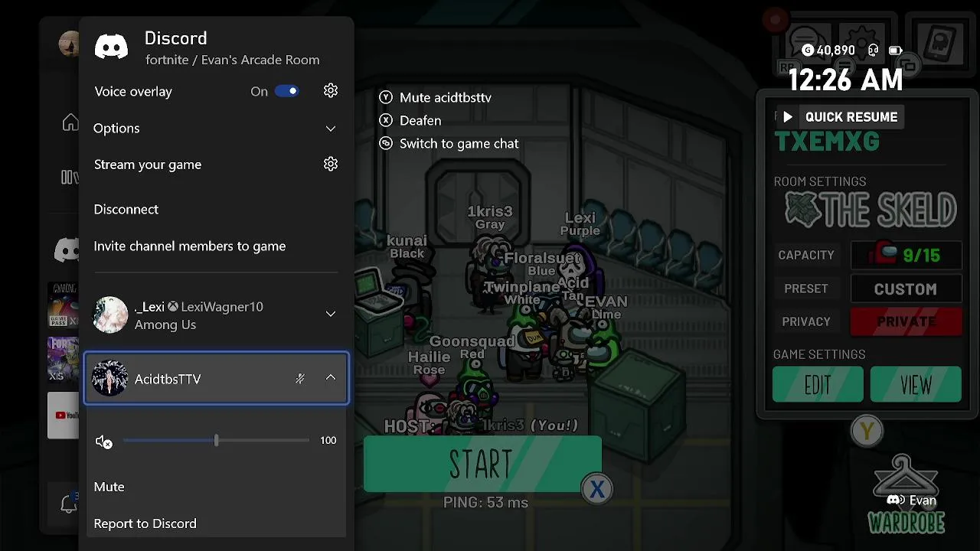
Task: Click the fortnite / Evan's Arcade Room subtitle
Action: [x=233, y=60]
